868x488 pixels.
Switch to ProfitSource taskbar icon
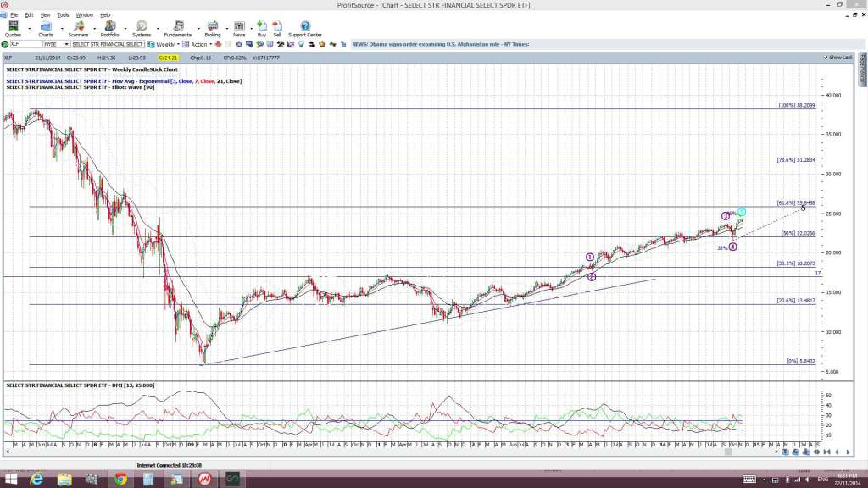pyautogui.click(x=205, y=480)
